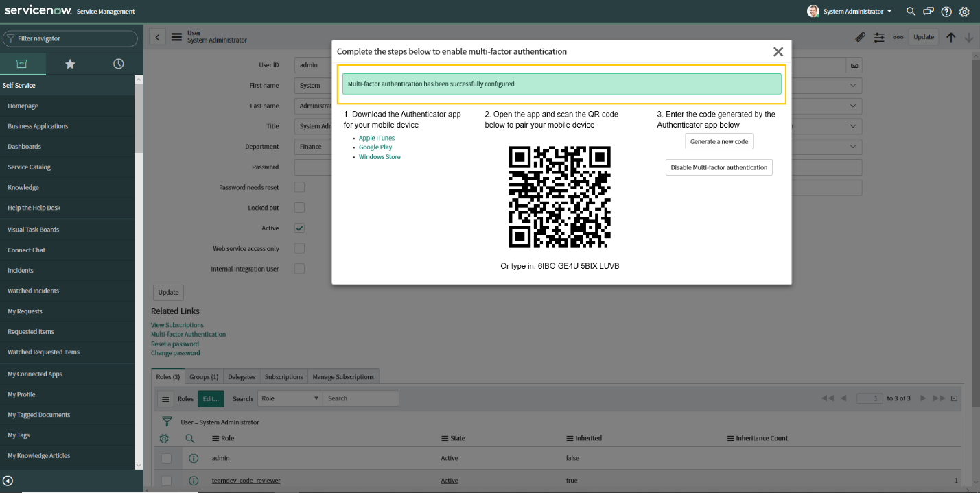
Task: Enable the Locked out checkbox
Action: point(299,207)
